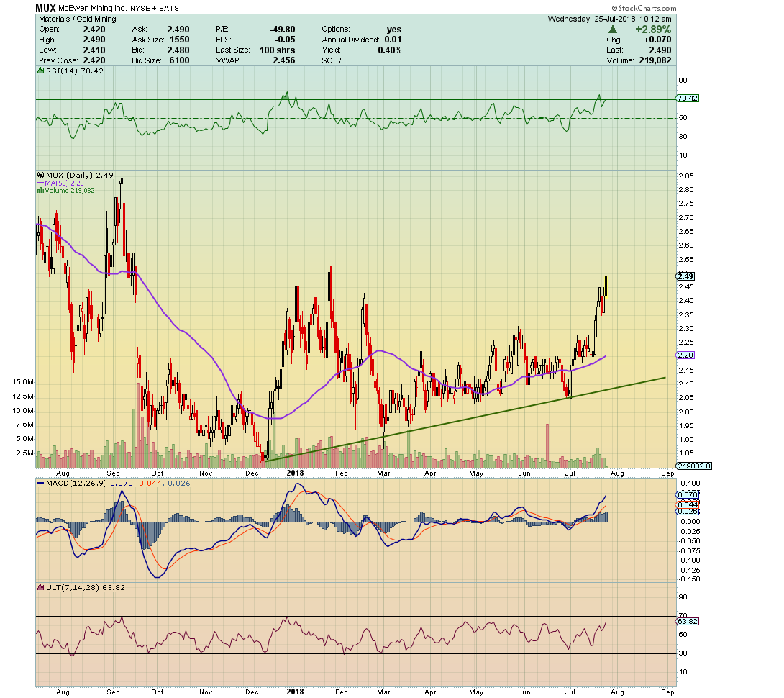Click the +2.89% change percentage
Image resolution: width=784 pixels, height=698 pixels.
coord(652,30)
